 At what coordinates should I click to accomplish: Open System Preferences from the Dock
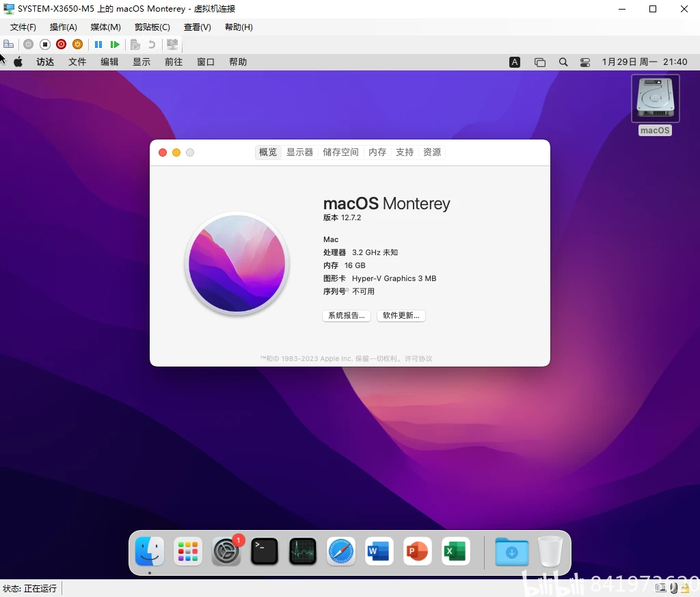point(226,551)
